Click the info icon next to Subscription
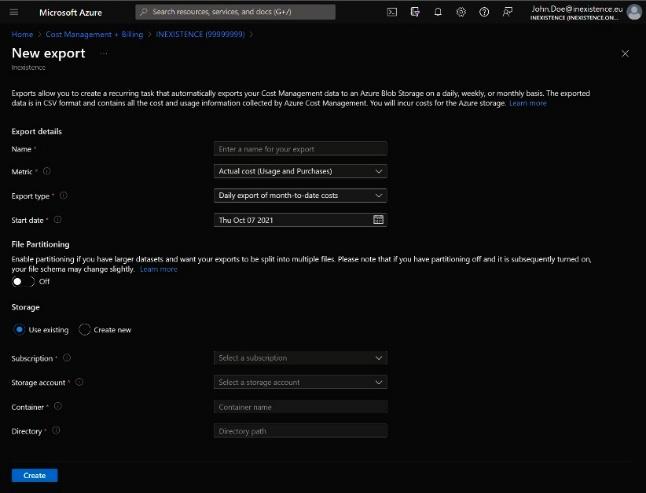 pyautogui.click(x=67, y=357)
